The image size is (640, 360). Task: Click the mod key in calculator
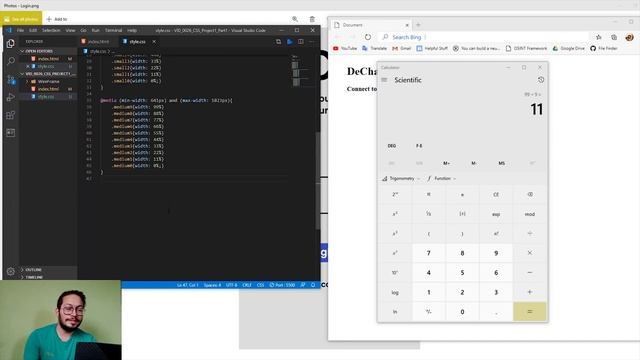coord(530,214)
